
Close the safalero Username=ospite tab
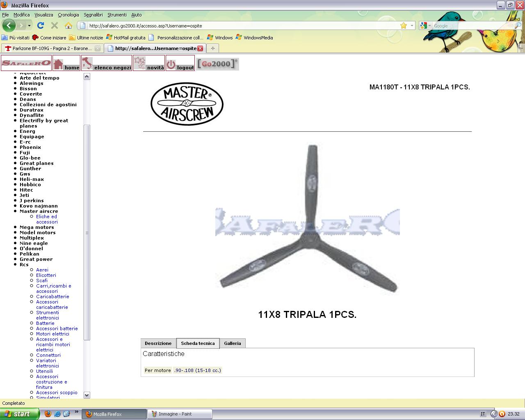(200, 48)
